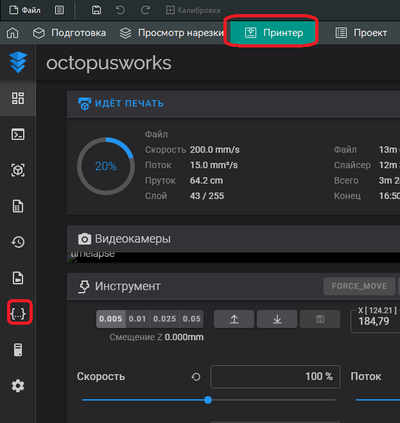Raise Z offset with the up arrow button

coord(234,319)
